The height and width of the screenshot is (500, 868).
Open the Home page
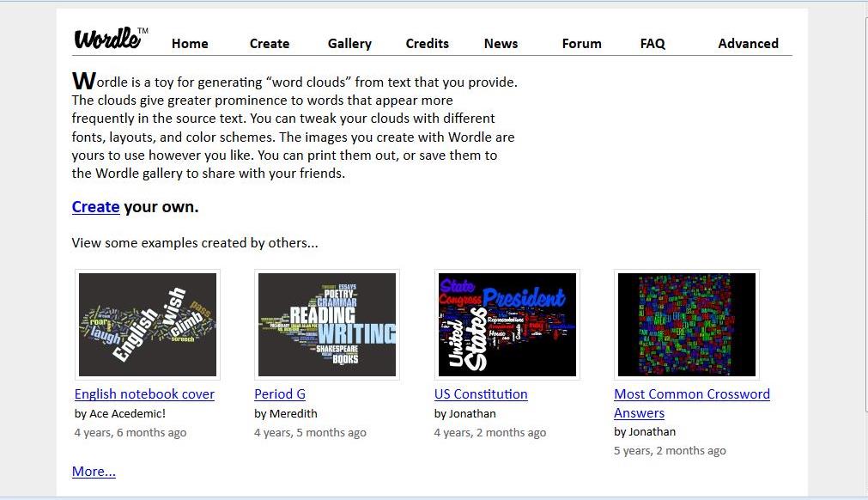[190, 44]
